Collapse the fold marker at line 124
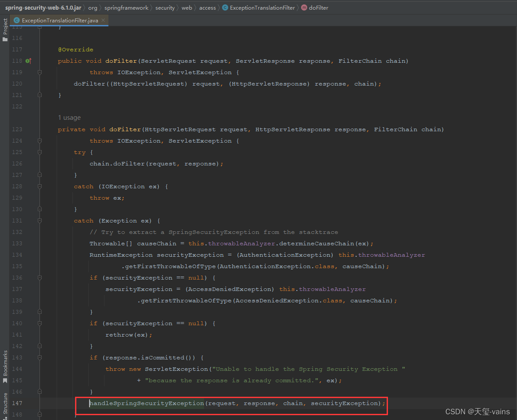The height and width of the screenshot is (420, 517). click(39, 141)
